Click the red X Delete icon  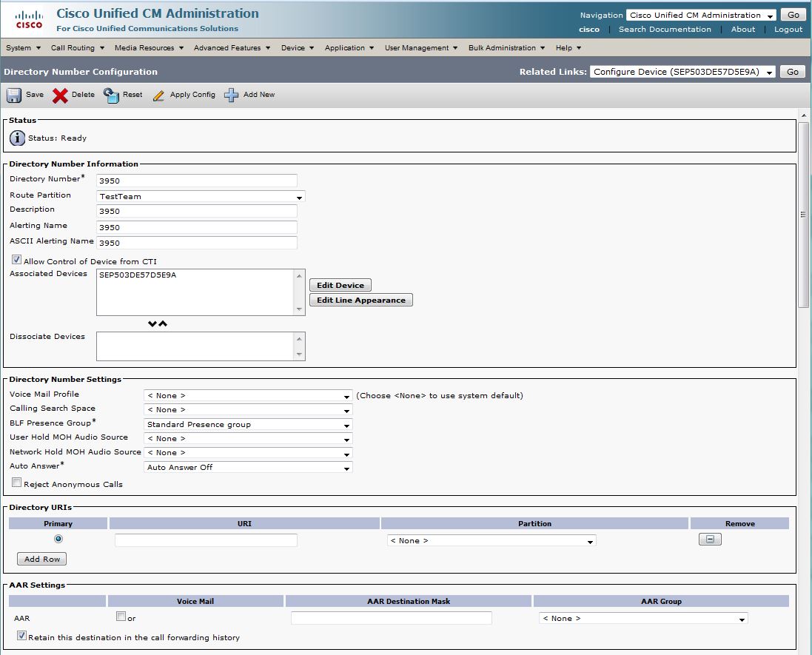pyautogui.click(x=60, y=95)
